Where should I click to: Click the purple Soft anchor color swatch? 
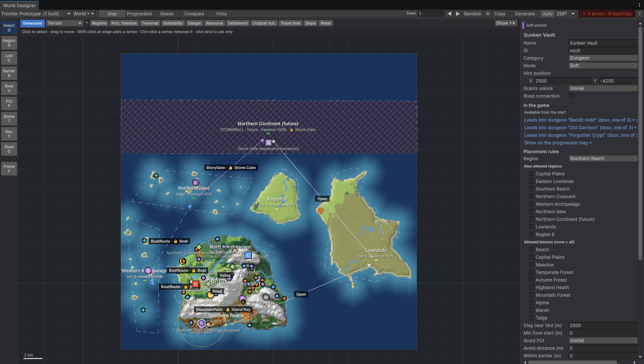[523, 25]
